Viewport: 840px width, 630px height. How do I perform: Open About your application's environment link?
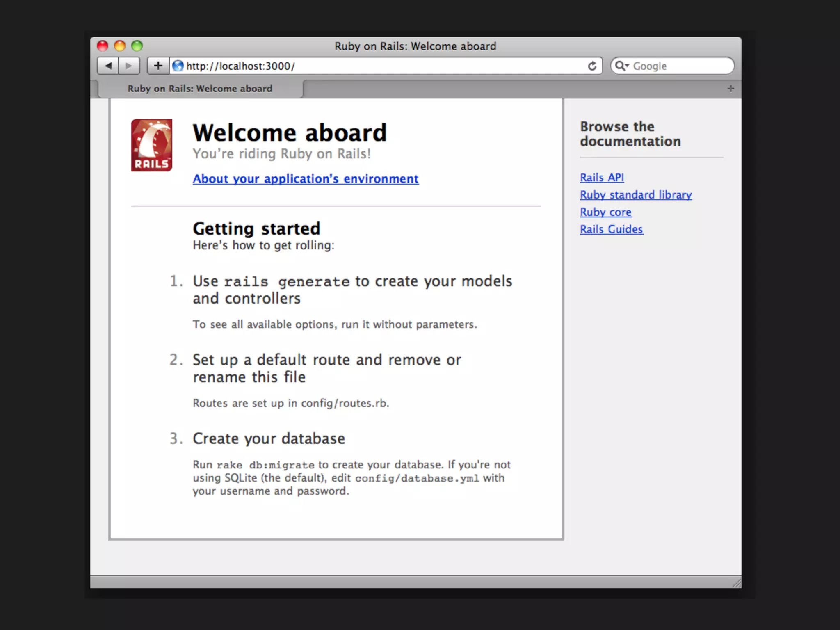pyautogui.click(x=306, y=179)
